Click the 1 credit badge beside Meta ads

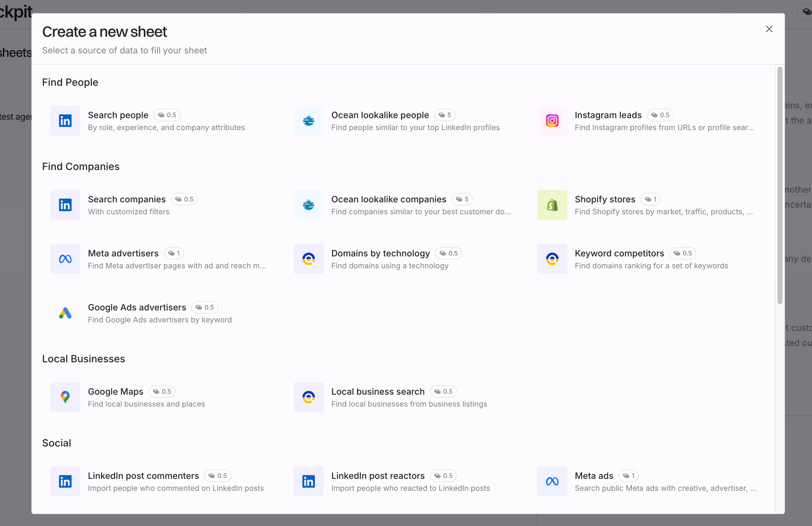(629, 476)
